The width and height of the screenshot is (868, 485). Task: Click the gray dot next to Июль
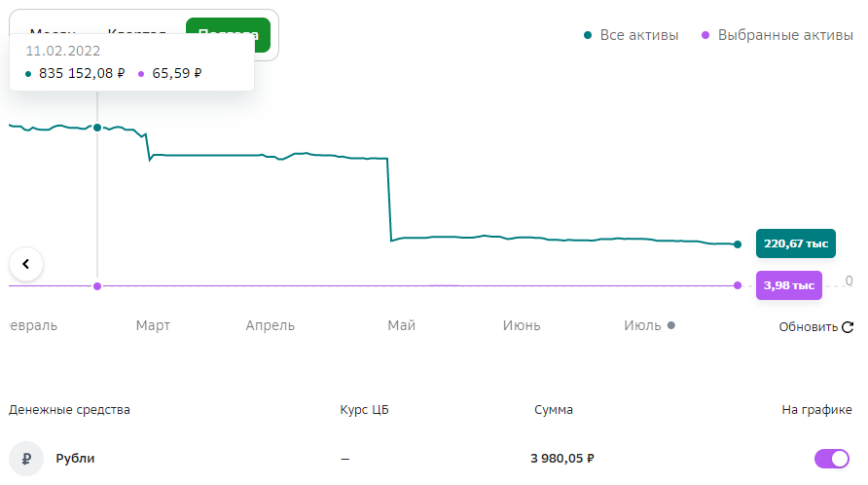pos(670,325)
